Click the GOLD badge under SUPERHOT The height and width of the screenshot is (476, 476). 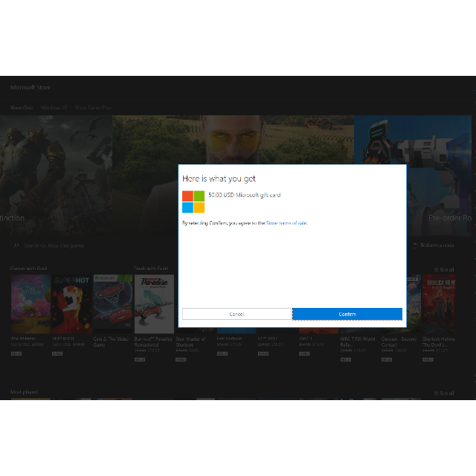coord(57,353)
